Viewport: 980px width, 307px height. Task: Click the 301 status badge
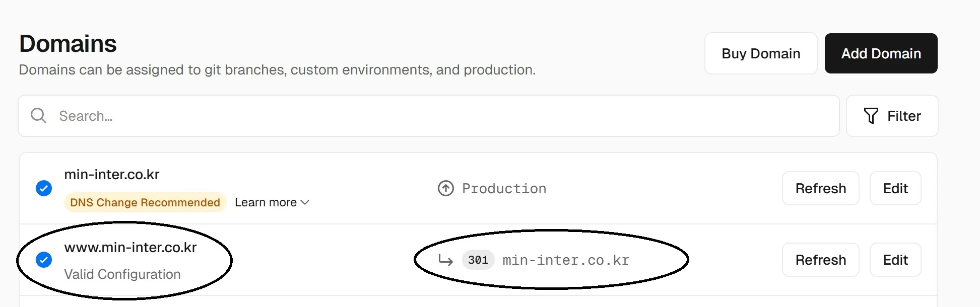(478, 260)
